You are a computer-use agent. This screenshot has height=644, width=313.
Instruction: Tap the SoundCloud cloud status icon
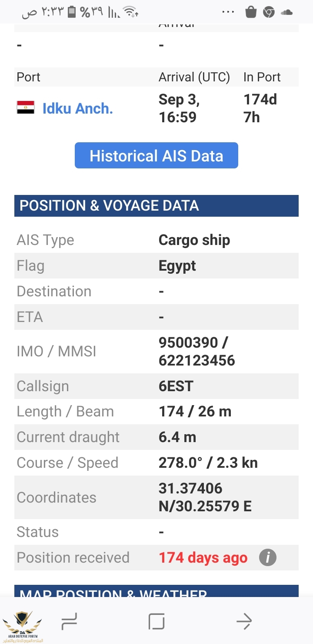tap(287, 12)
